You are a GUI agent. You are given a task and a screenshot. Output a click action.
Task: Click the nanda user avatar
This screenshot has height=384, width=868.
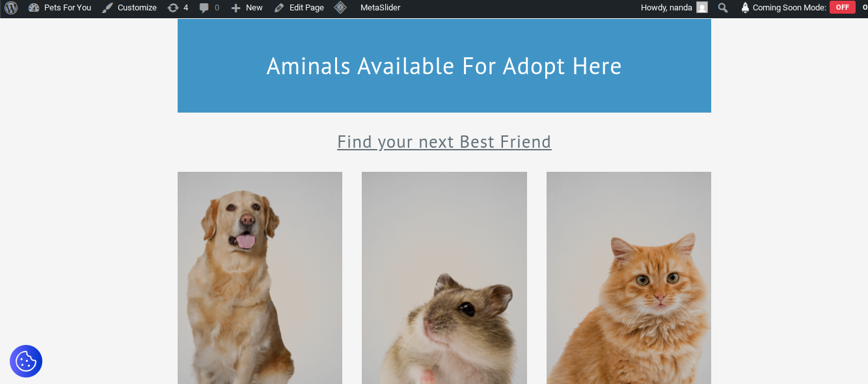click(x=702, y=8)
